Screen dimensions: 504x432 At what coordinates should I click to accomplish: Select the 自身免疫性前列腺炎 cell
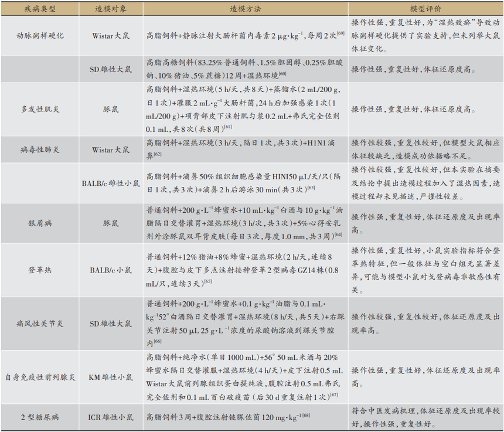[x=39, y=377]
